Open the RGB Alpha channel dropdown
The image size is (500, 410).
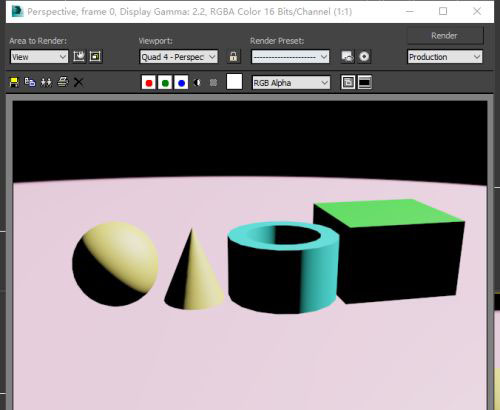pos(291,83)
